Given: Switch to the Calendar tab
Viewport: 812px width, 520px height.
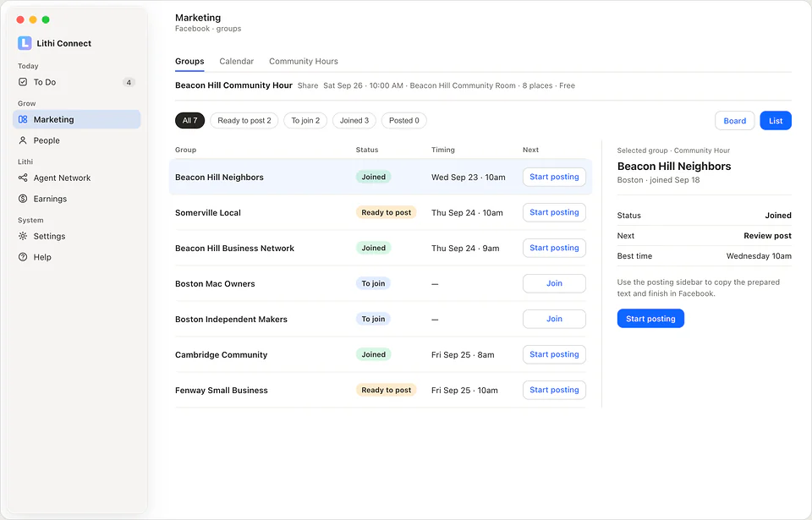Looking at the screenshot, I should [237, 61].
